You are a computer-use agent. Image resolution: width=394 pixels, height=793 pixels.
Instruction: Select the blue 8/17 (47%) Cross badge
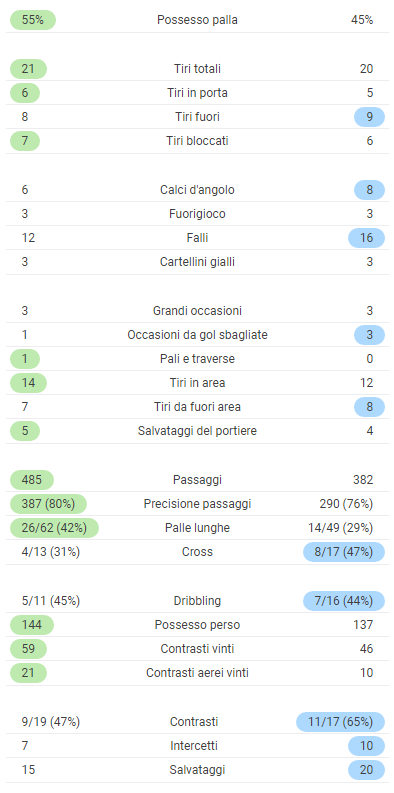coord(344,552)
